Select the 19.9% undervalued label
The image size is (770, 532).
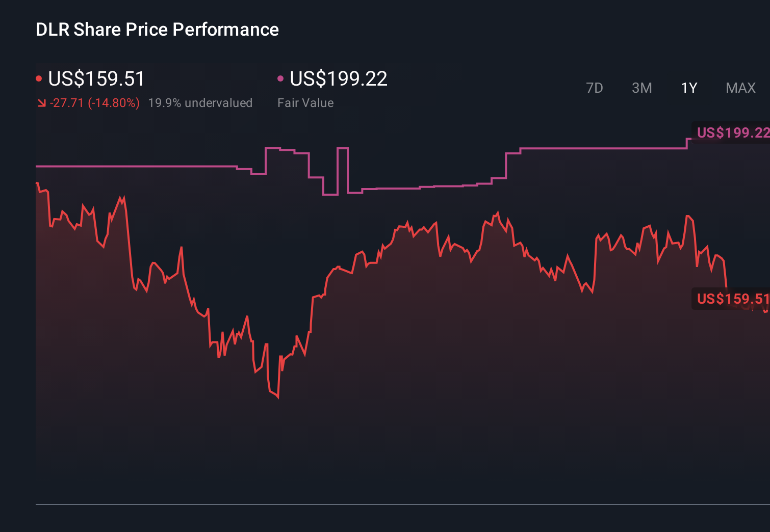click(x=200, y=102)
